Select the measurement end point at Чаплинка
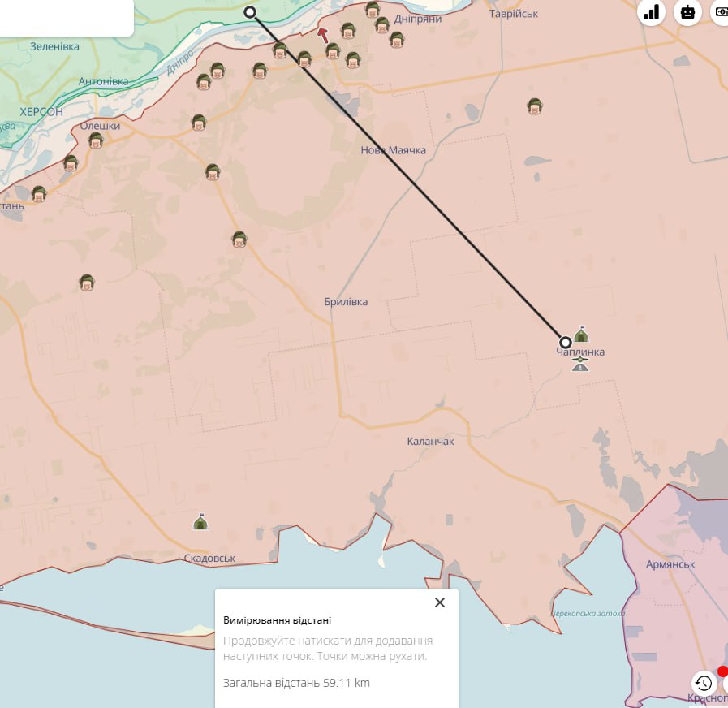728x708 pixels. (x=565, y=343)
